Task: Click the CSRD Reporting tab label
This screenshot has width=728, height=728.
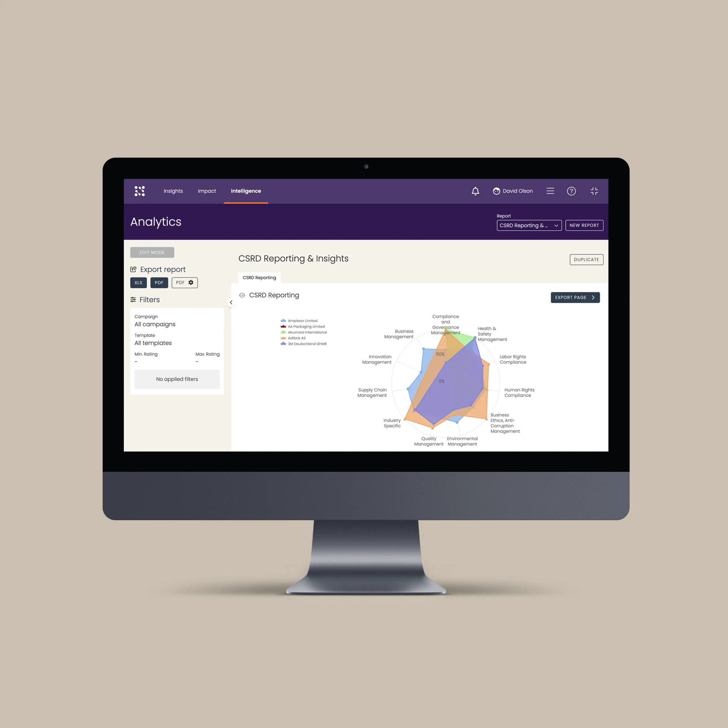Action: [259, 277]
